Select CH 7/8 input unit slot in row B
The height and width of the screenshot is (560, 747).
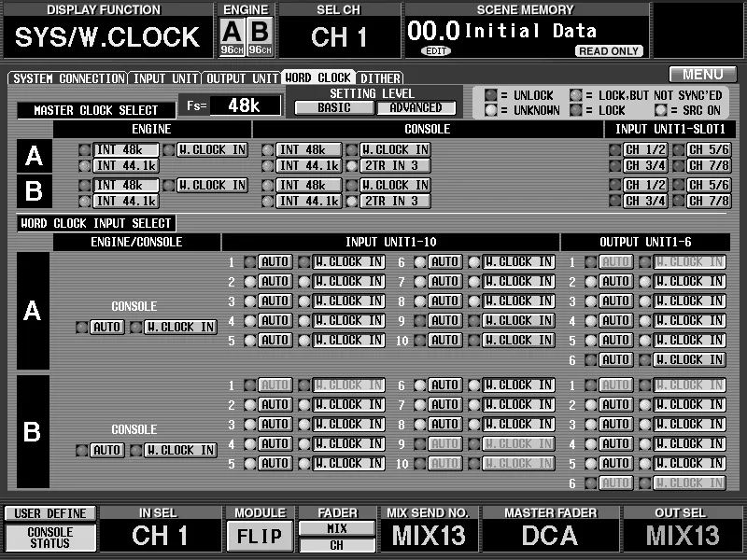pos(709,201)
